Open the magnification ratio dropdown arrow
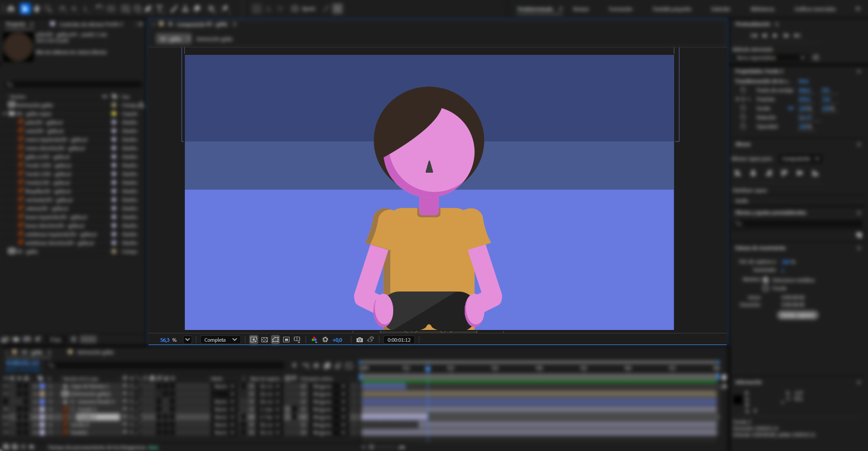 (x=188, y=339)
